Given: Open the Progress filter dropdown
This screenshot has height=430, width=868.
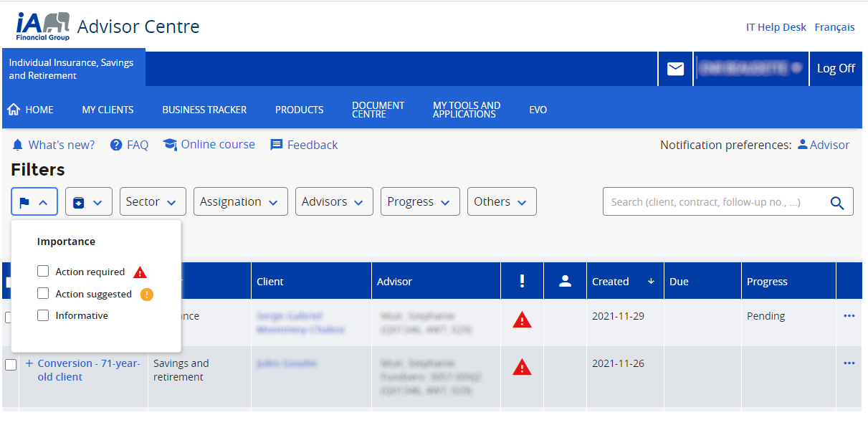Looking at the screenshot, I should [420, 202].
